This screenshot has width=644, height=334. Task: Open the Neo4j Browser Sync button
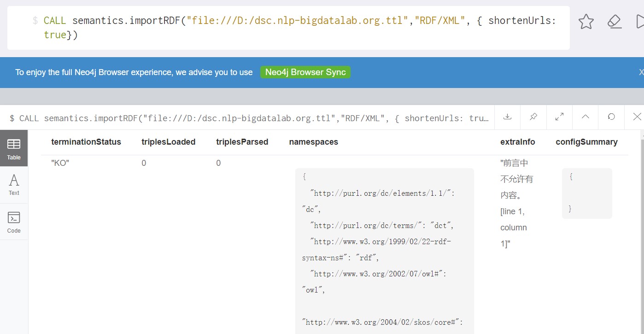[x=305, y=72]
